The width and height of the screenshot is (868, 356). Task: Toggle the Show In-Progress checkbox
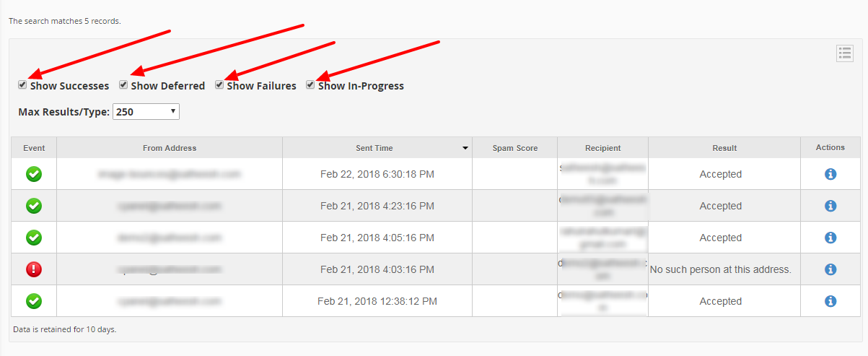point(310,85)
